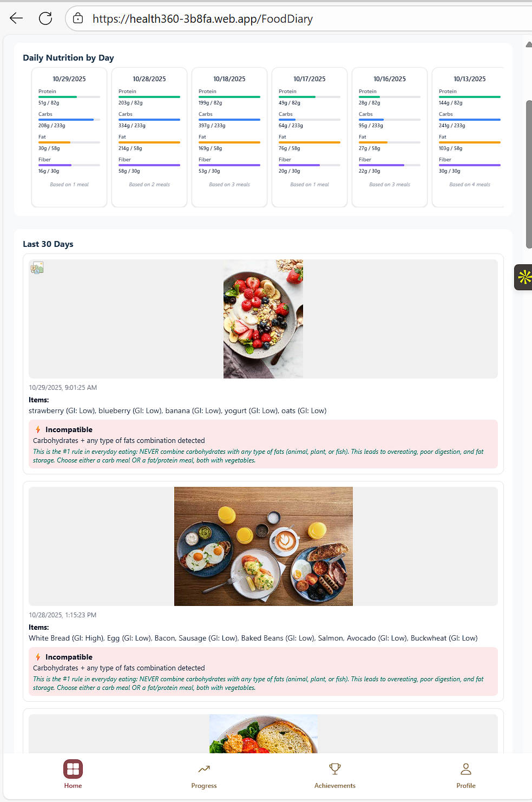Open the fruit yogurt bowl photo
This screenshot has width=532, height=802.
click(263, 319)
